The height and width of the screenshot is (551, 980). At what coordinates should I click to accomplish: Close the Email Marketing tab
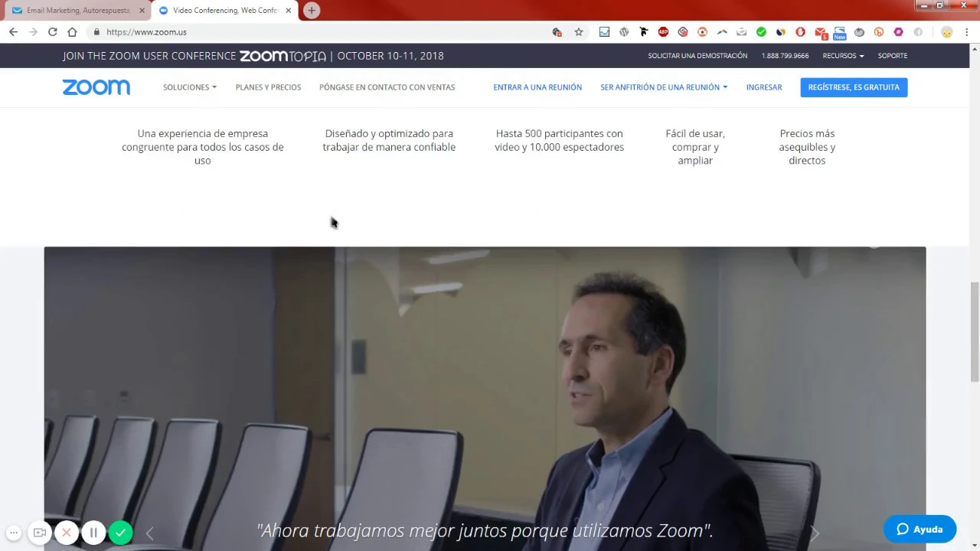tap(142, 11)
